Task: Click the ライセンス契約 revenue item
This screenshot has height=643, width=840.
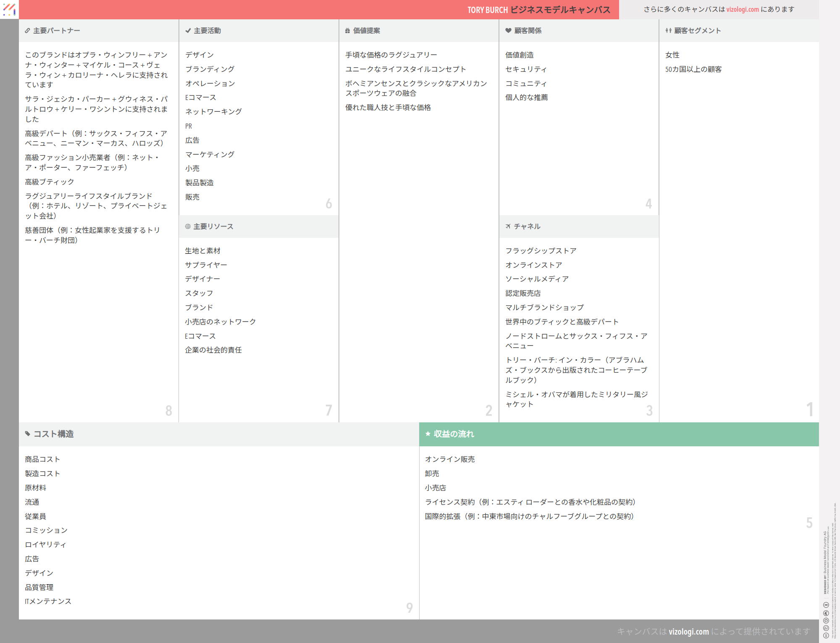Action: (530, 502)
